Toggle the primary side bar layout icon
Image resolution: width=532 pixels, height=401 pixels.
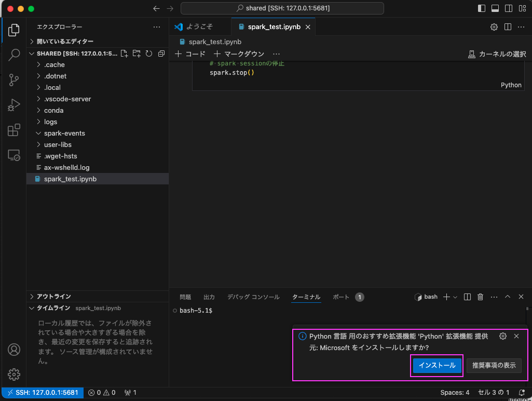pos(482,8)
